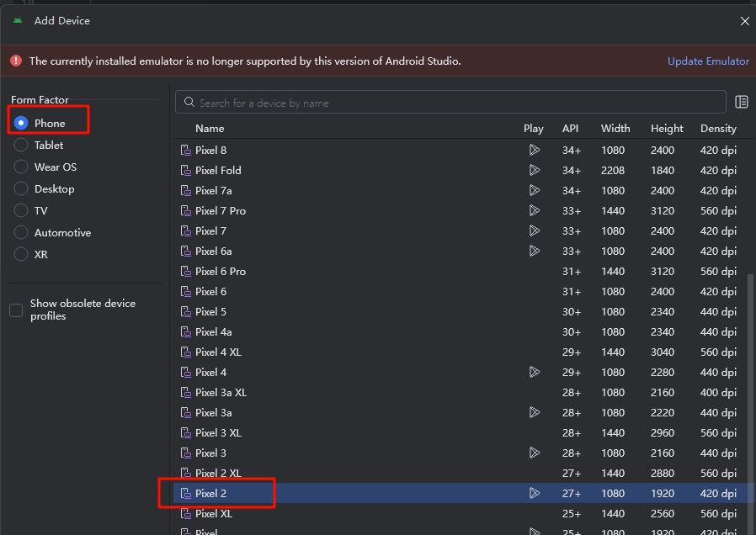Select the Pixel 5 device name
Viewport: 756px width, 535px height.
[210, 312]
